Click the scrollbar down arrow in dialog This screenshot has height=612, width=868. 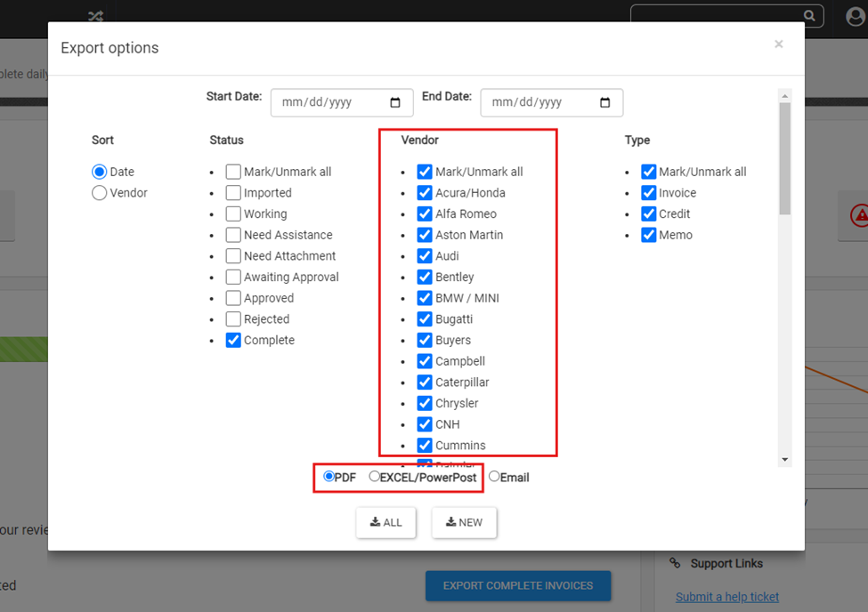point(784,460)
